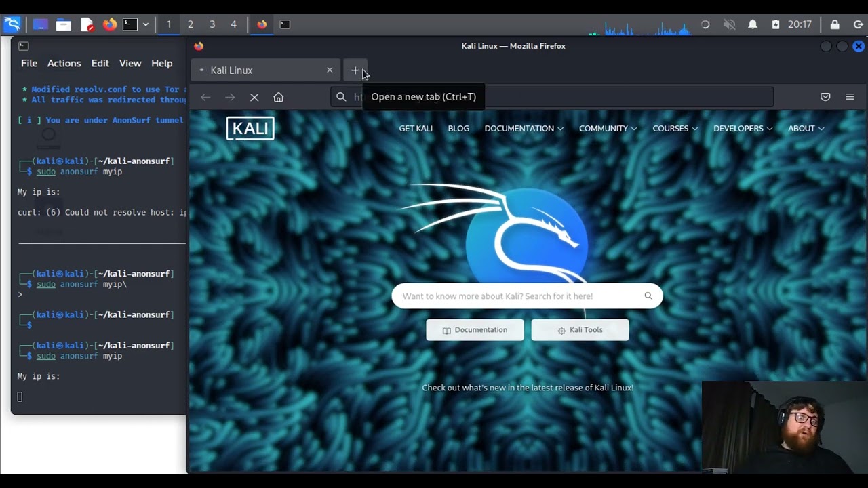Launch Firefox from the panel launcher
Screen dimensions: 868x488
point(109,24)
